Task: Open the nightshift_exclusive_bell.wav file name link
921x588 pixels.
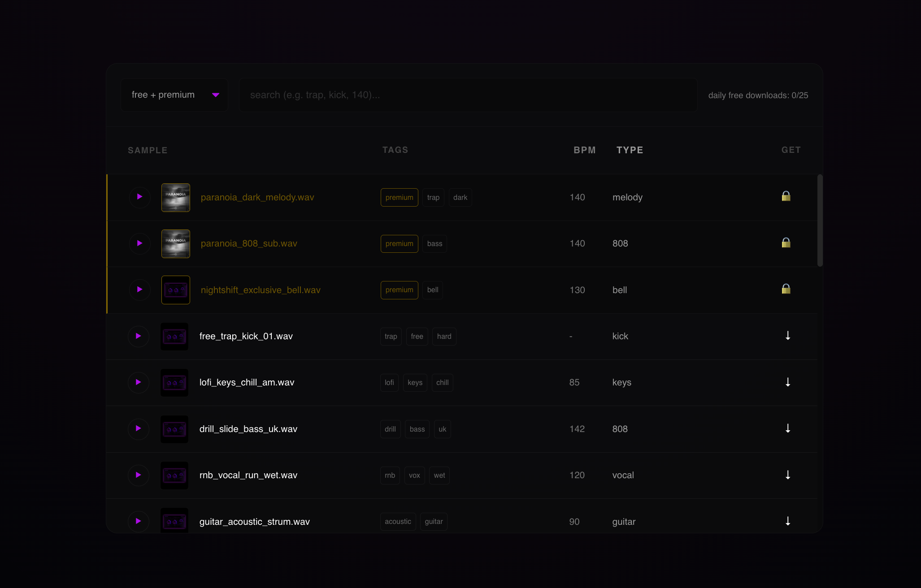Action: (x=260, y=290)
